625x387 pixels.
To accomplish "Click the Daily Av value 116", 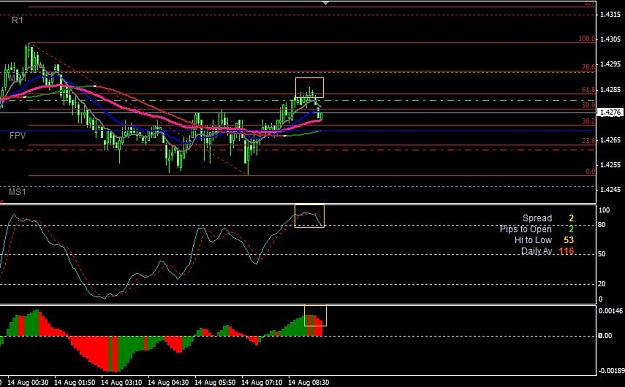I will click(566, 251).
